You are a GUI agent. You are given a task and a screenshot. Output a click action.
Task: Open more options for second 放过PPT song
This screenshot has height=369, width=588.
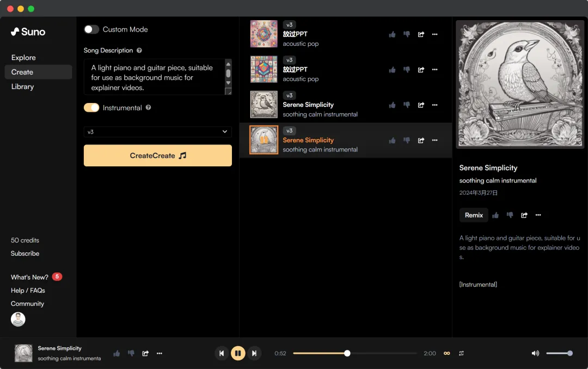434,70
